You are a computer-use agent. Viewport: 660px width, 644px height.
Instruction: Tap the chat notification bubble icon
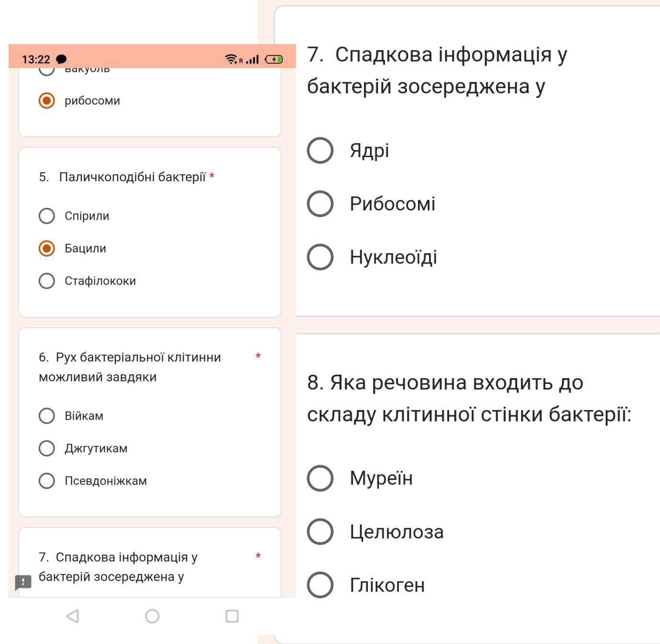click(x=61, y=59)
